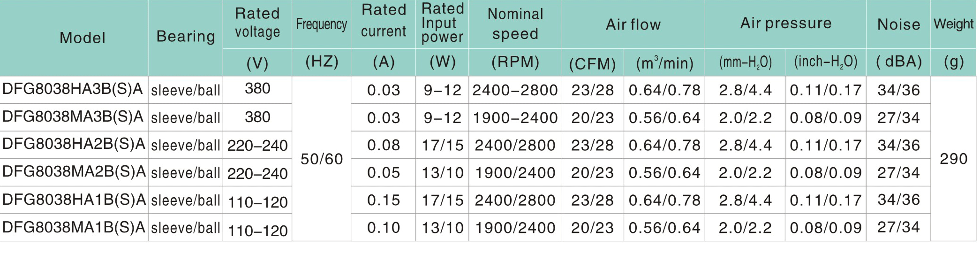
Task: Click the 0.15 rated current cell
Action: [384, 200]
